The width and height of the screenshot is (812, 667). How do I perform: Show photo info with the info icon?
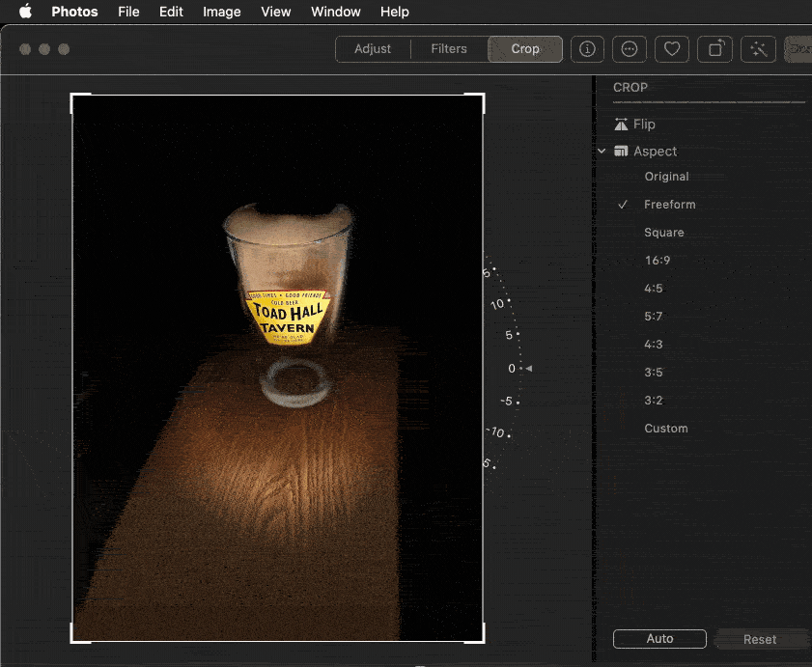pyautogui.click(x=587, y=49)
